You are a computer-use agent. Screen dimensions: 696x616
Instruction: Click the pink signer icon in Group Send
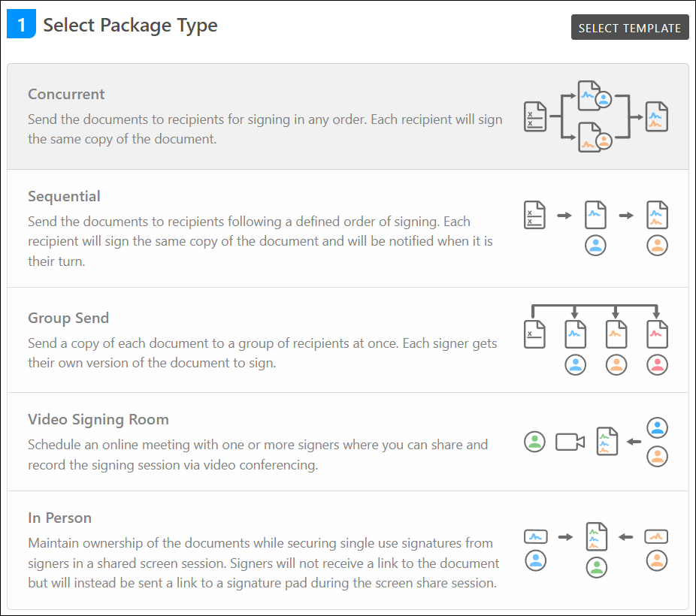point(656,364)
